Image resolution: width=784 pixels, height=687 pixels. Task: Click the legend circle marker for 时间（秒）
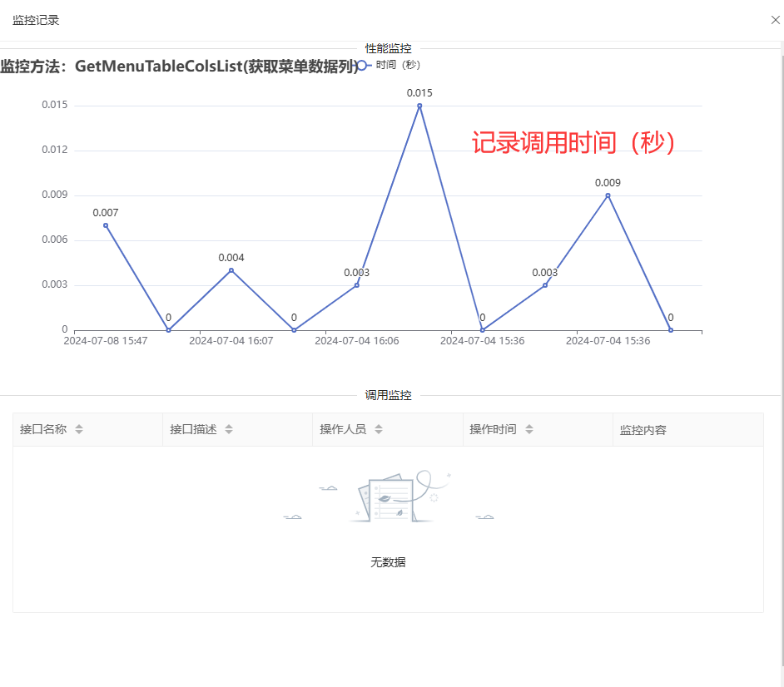coord(361,65)
